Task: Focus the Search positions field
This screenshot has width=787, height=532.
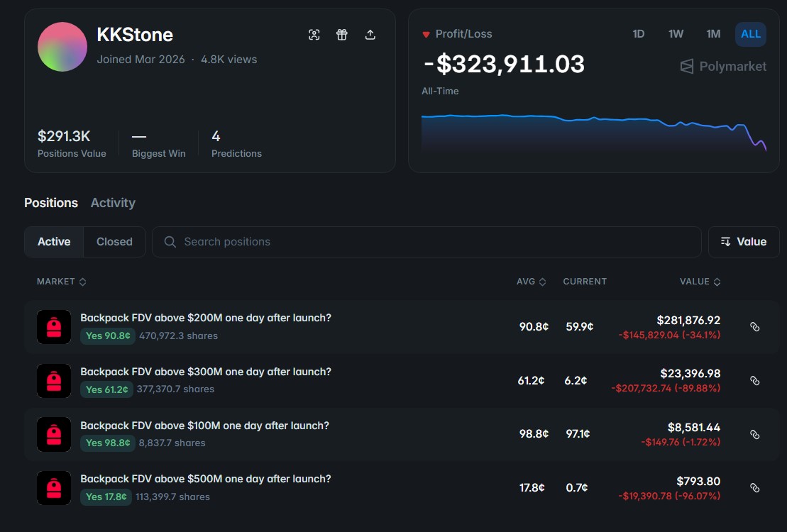Action: click(426, 242)
